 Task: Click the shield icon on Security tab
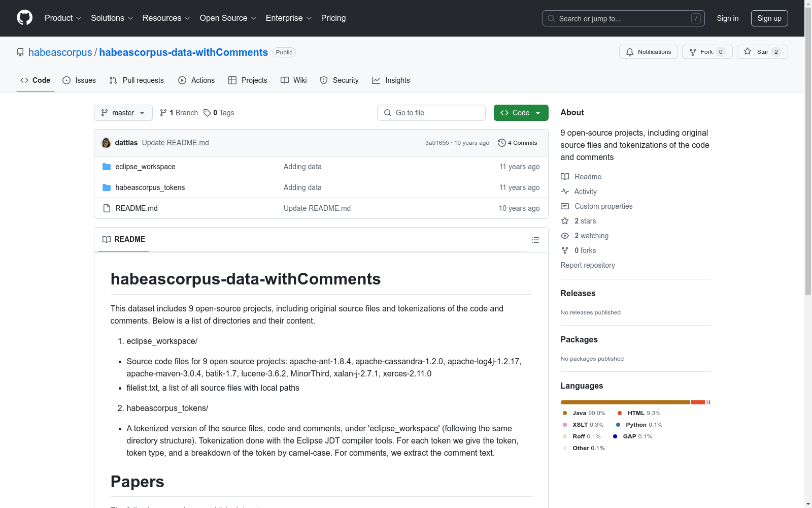click(324, 80)
